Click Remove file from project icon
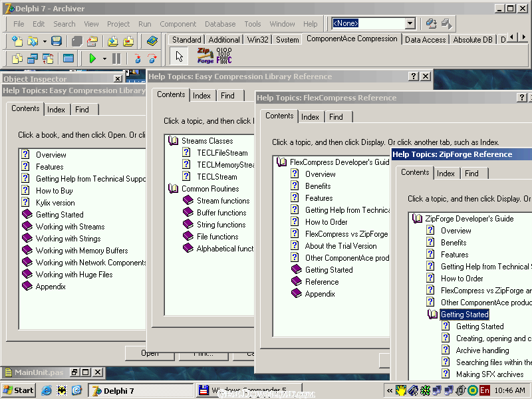Screen dimensions: 532x399 click(x=128, y=41)
